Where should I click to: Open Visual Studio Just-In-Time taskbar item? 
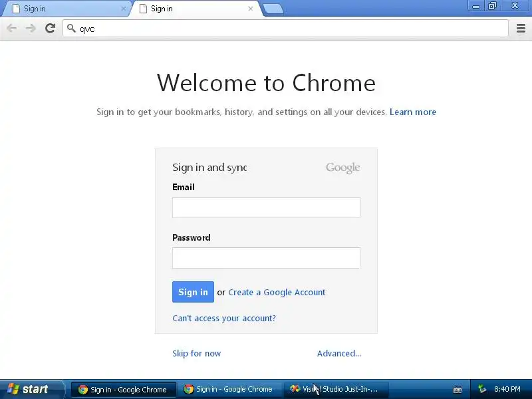click(336, 390)
